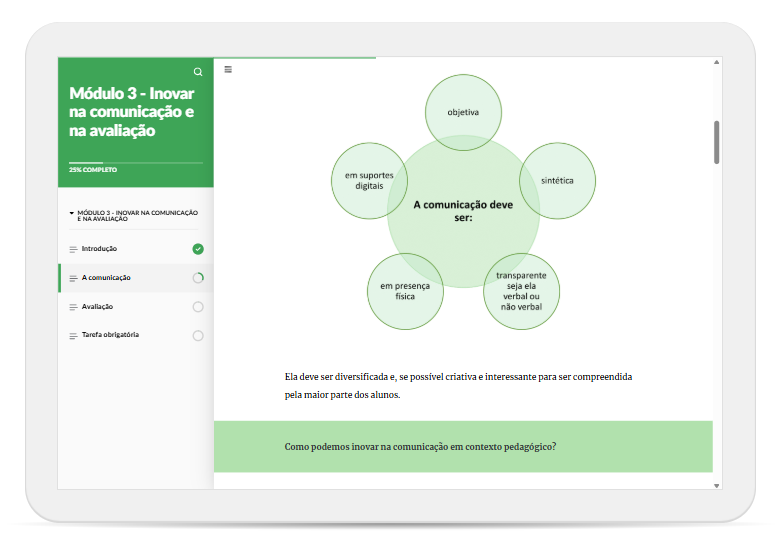Viewport: 780px width, 540px height.
Task: Collapse the Módulo 3 section arrow
Action: click(x=71, y=213)
